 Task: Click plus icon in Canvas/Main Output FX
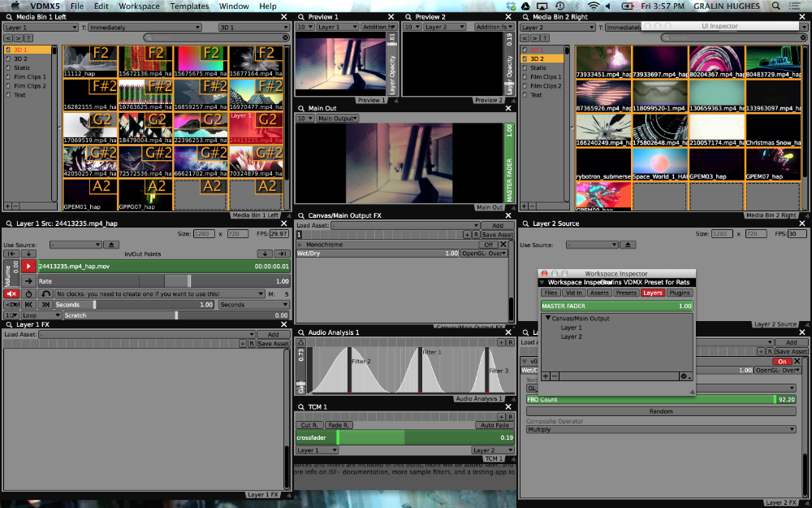click(x=467, y=235)
